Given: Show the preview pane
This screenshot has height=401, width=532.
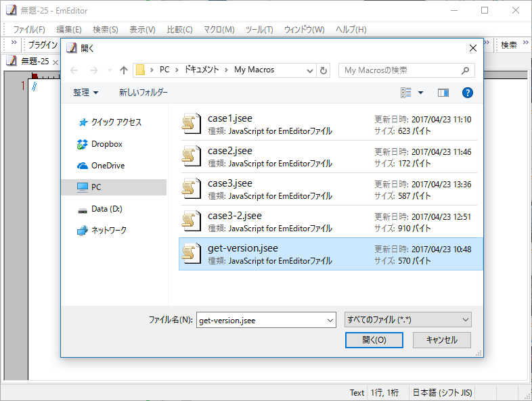Looking at the screenshot, I should pos(443,93).
